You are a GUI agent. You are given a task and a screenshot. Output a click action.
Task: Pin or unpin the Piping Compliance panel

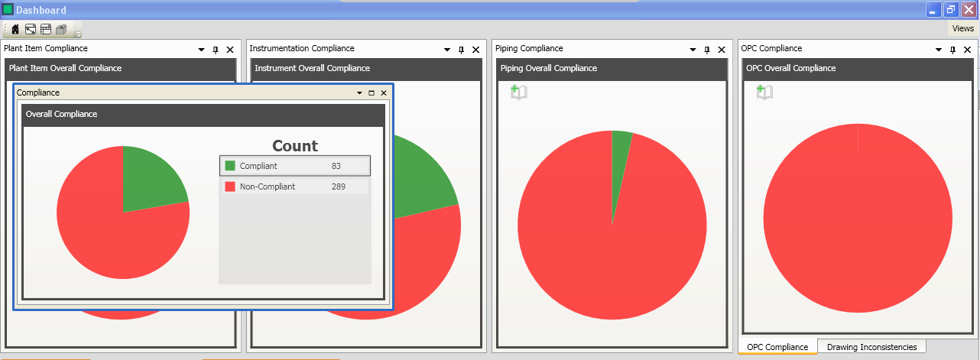(707, 50)
